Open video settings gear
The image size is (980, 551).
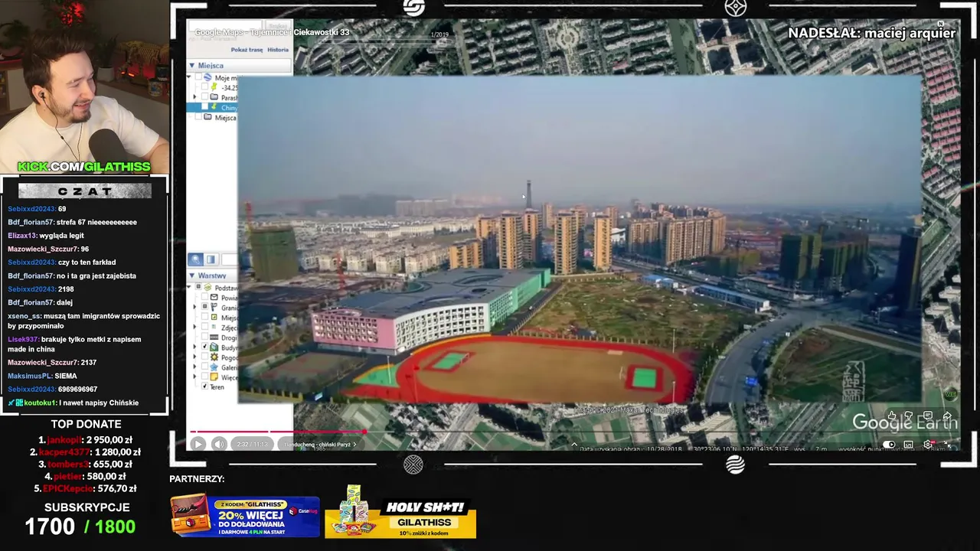click(x=928, y=445)
